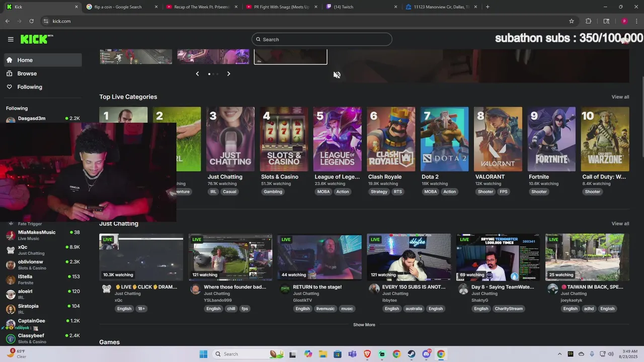The width and height of the screenshot is (644, 362).
Task: Open the Chrome profile avatar
Action: point(624,21)
